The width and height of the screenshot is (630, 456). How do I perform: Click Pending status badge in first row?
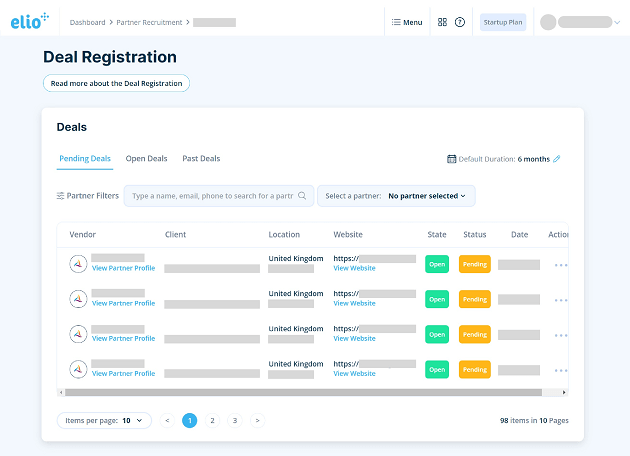point(475,264)
